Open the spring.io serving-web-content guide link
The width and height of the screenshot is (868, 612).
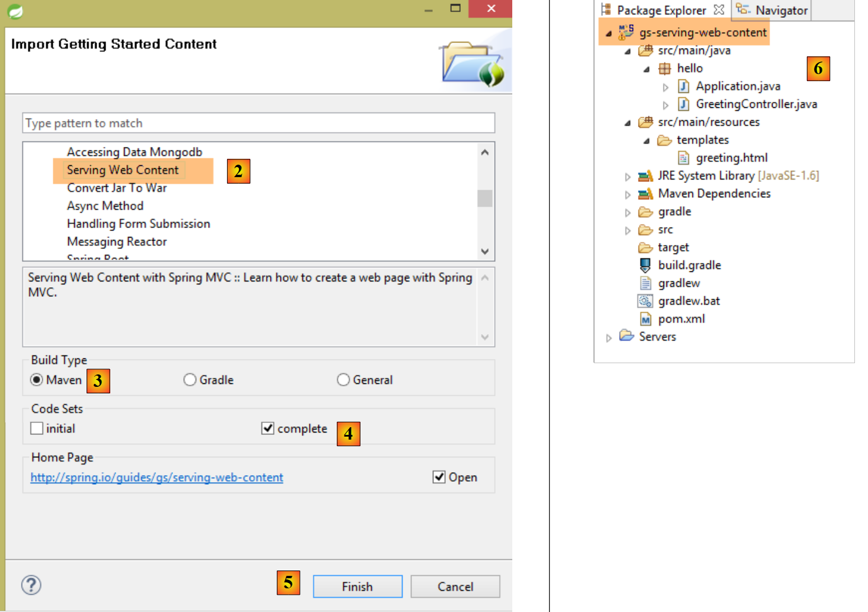[x=157, y=478]
